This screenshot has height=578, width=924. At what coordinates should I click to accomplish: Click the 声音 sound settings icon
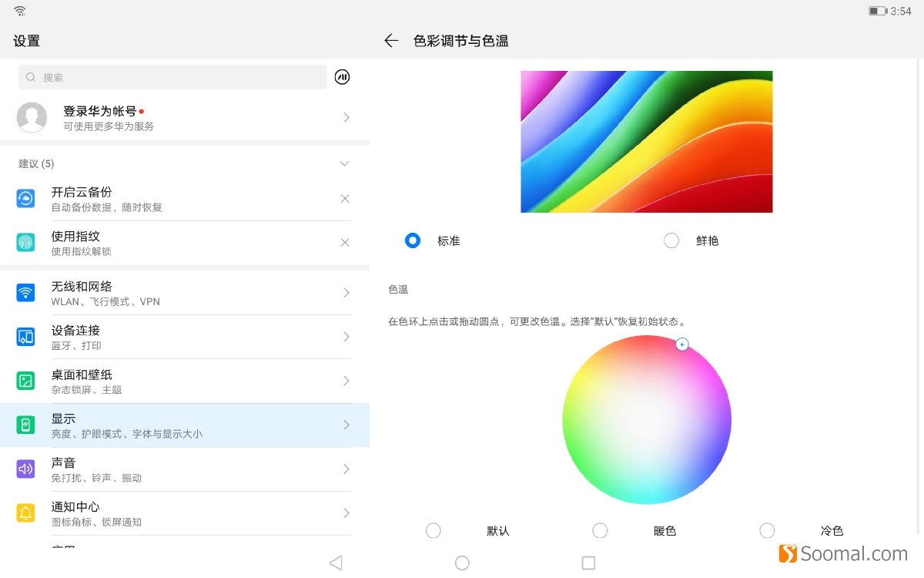click(x=25, y=469)
